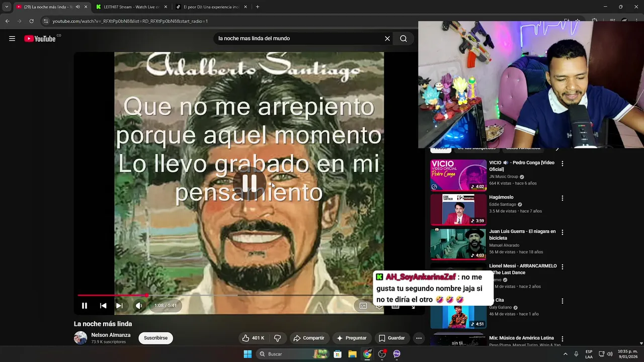Toggle subtitles in the video player
Screen dimensions: 644x362
click(x=363, y=306)
